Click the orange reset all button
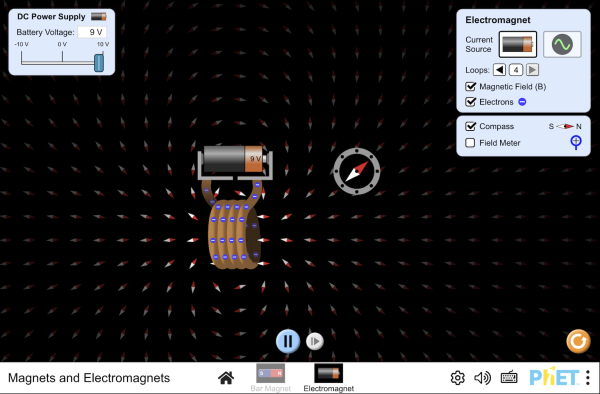 [x=578, y=341]
